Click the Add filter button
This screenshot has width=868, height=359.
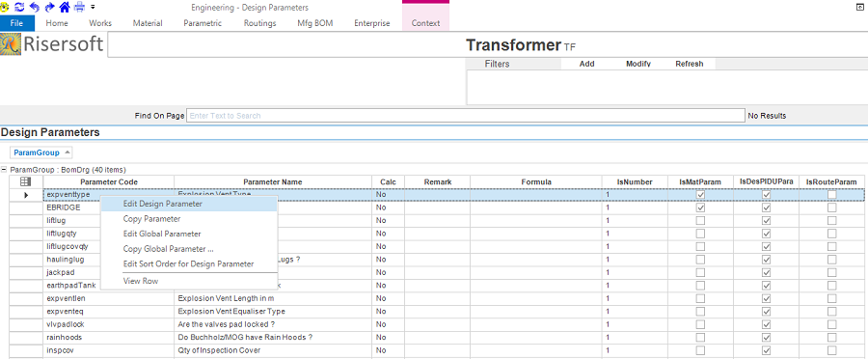[x=586, y=64]
